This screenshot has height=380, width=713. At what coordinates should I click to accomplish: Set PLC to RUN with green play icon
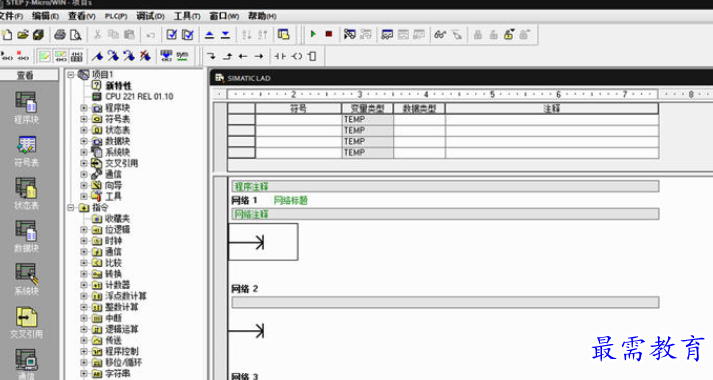313,34
